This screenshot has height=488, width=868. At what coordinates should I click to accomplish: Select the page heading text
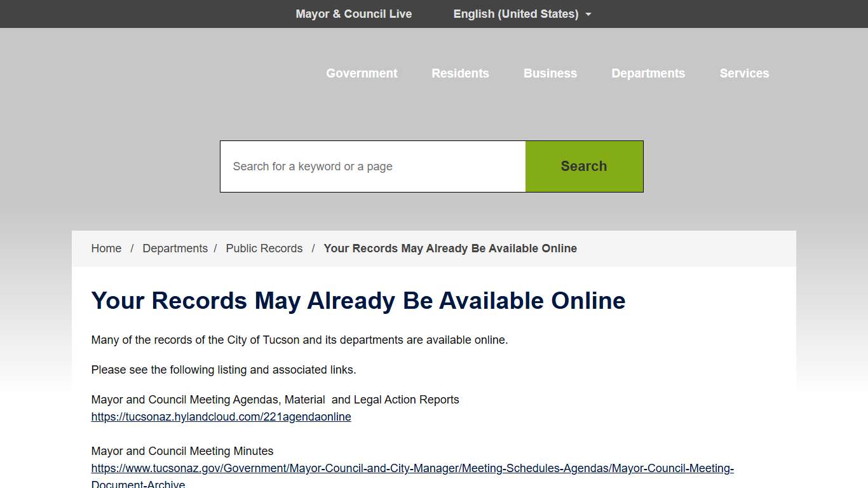pos(358,301)
